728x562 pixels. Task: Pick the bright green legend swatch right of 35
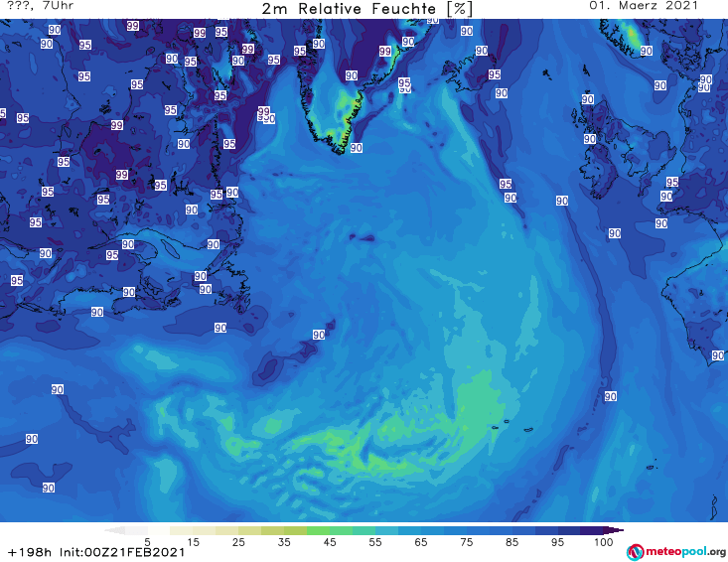coord(318,530)
